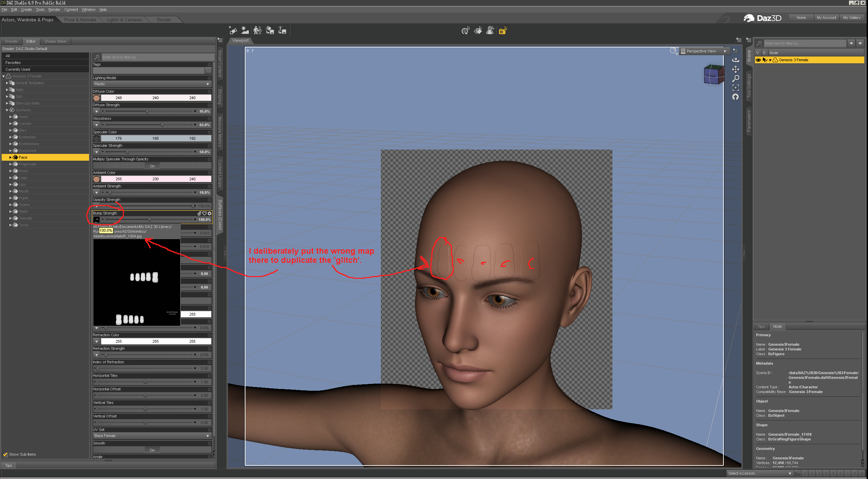
Task: Click the yellow camera tool icon
Action: tap(502, 31)
